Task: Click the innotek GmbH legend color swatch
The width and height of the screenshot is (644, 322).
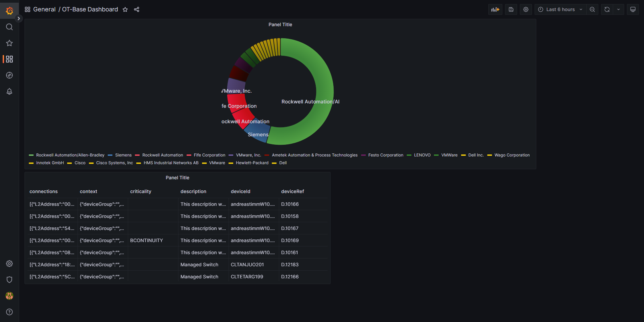Action: pyautogui.click(x=31, y=163)
